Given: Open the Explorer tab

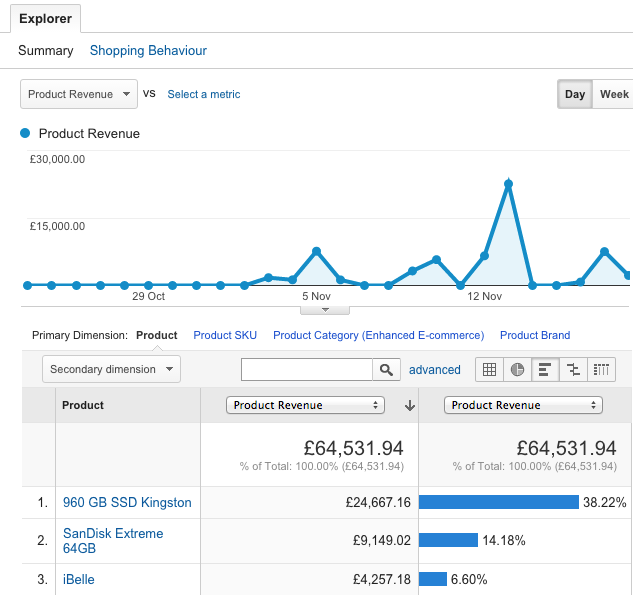Looking at the screenshot, I should click(44, 18).
